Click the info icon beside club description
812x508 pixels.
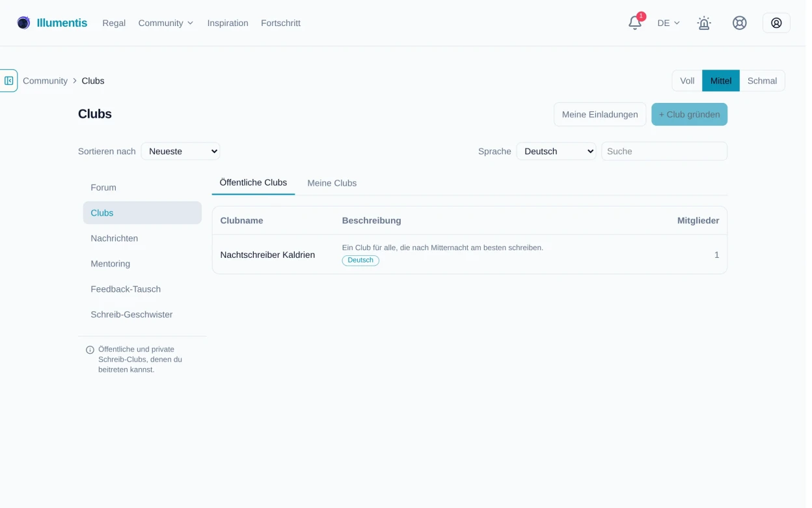[x=90, y=350]
